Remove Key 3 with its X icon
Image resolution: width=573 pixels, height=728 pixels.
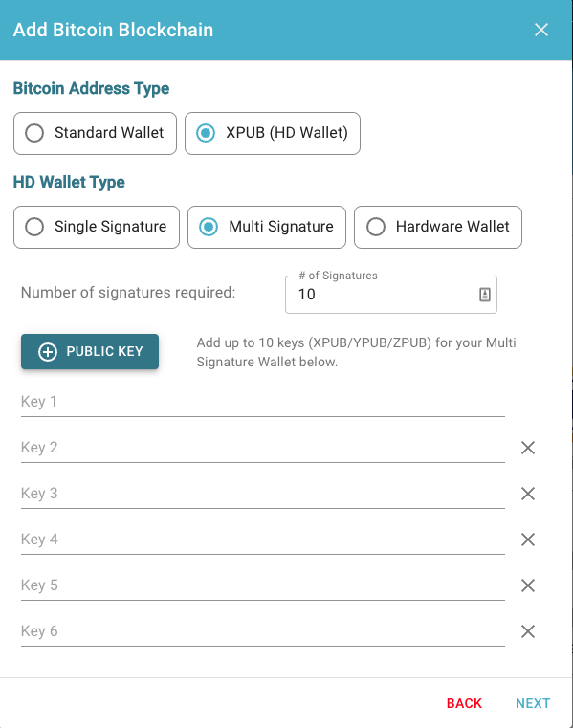click(x=528, y=494)
